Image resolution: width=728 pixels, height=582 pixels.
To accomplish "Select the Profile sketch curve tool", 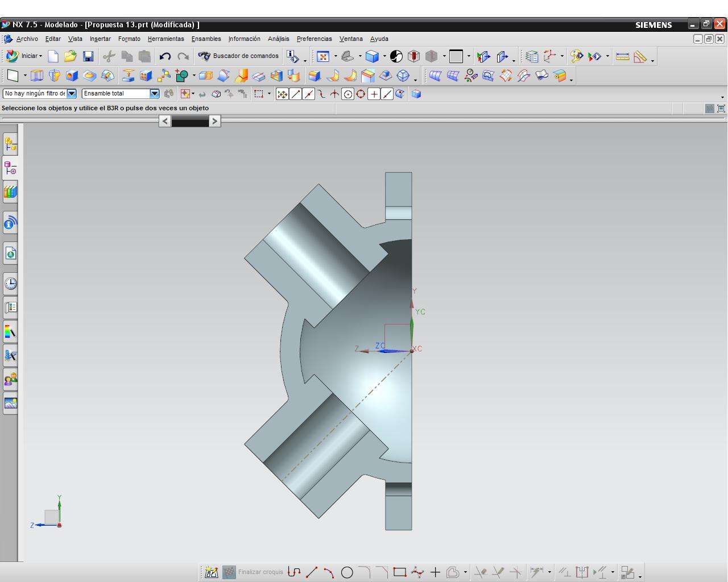I will tap(294, 572).
